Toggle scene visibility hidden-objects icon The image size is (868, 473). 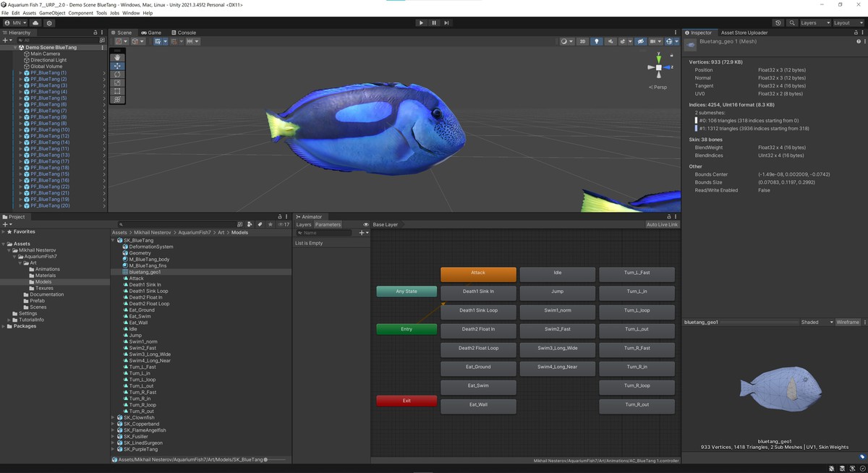(640, 42)
